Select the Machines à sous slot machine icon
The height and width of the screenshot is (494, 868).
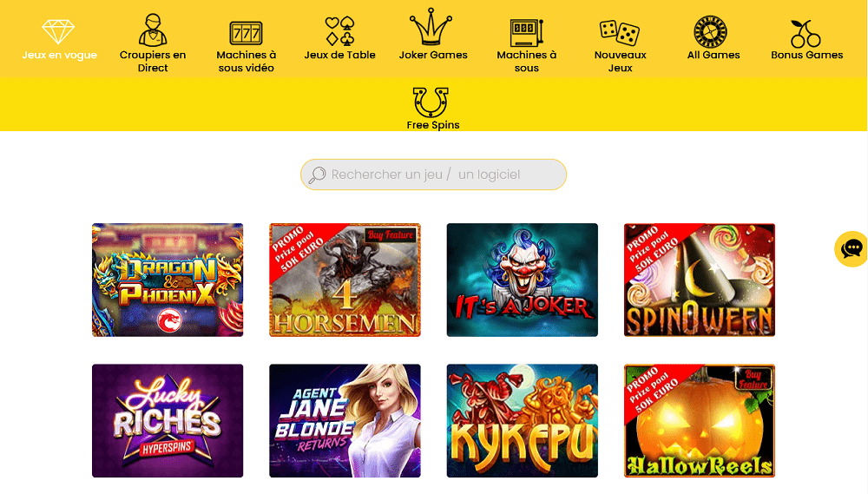point(527,33)
